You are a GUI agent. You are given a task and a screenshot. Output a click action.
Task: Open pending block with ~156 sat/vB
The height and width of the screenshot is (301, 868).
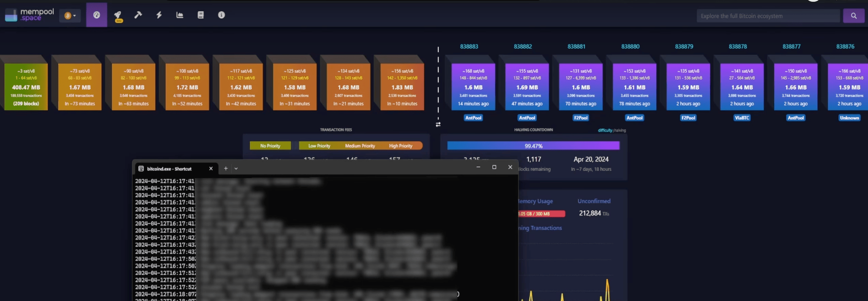point(402,87)
